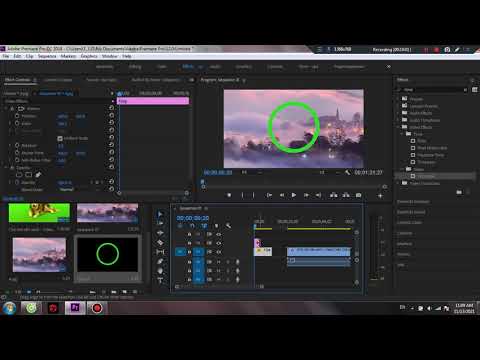The height and width of the screenshot is (360, 480).
Task: Create an ellipse mask under Opacity
Action: 19,175
